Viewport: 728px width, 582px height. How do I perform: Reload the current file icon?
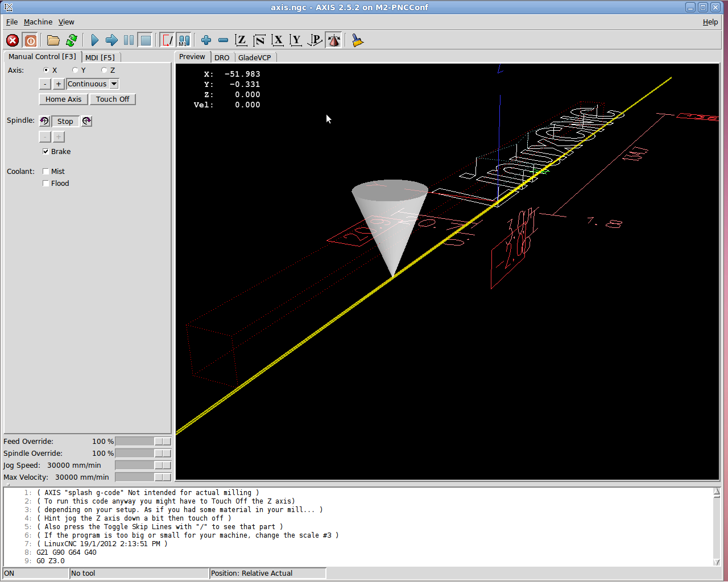72,40
